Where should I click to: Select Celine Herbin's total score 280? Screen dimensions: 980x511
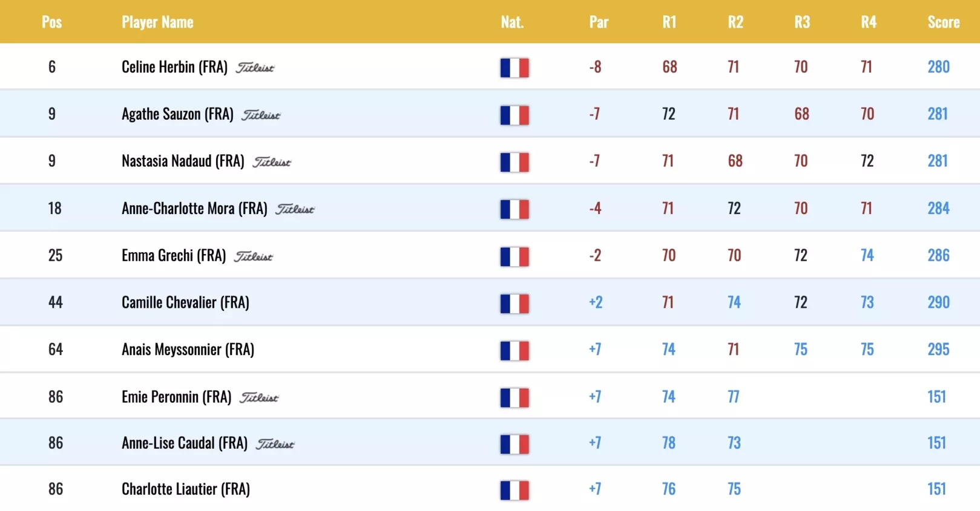click(938, 67)
